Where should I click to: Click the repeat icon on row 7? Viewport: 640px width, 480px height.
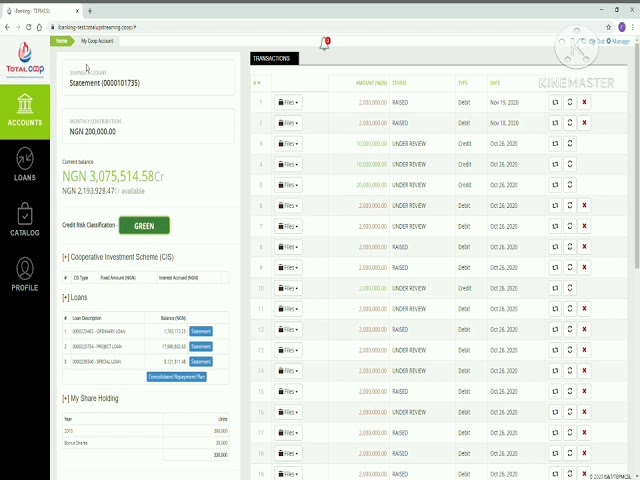555,226
